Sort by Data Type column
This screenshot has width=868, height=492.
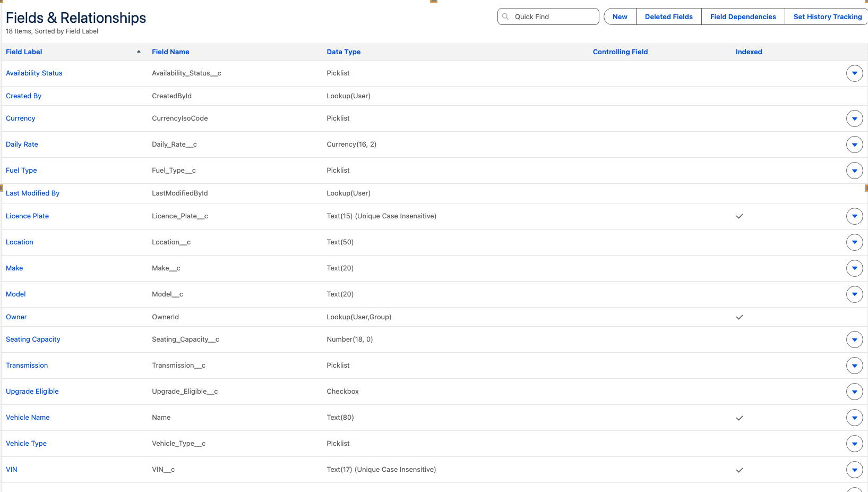click(x=343, y=52)
